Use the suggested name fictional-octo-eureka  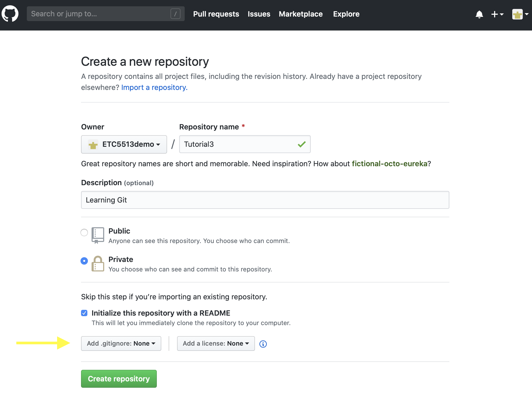pyautogui.click(x=389, y=164)
